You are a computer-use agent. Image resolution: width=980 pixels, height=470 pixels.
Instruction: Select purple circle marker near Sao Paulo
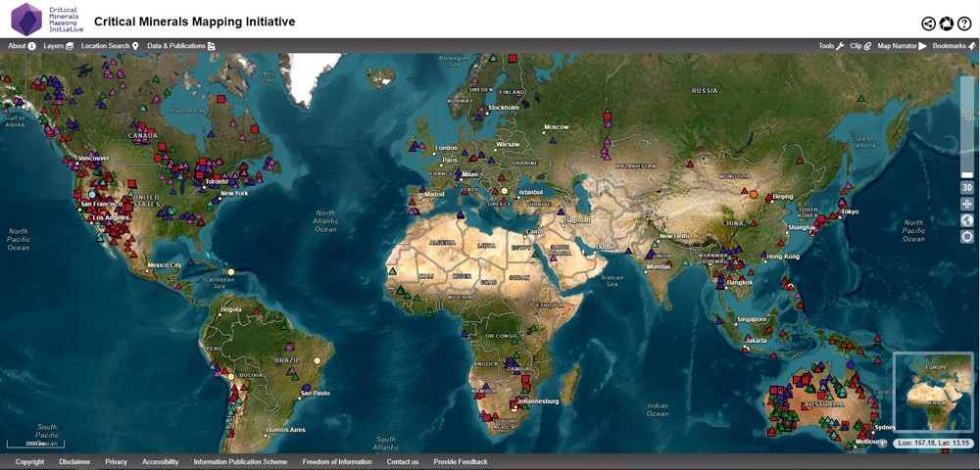tap(307, 387)
